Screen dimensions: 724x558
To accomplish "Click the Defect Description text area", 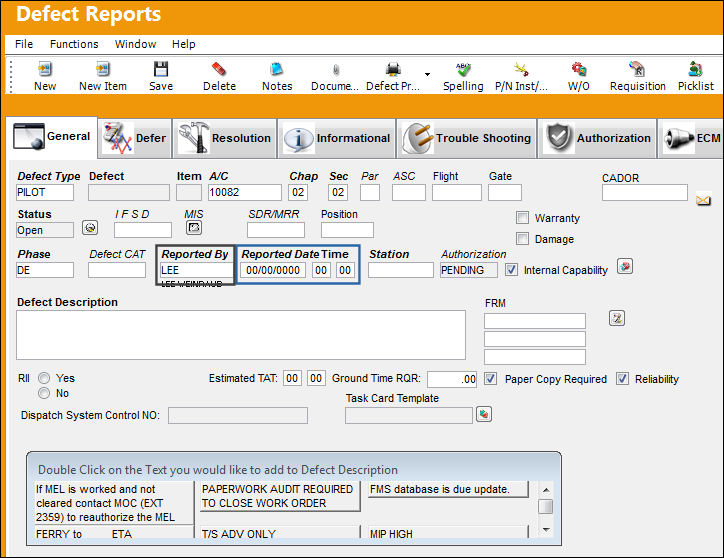I will [x=241, y=335].
